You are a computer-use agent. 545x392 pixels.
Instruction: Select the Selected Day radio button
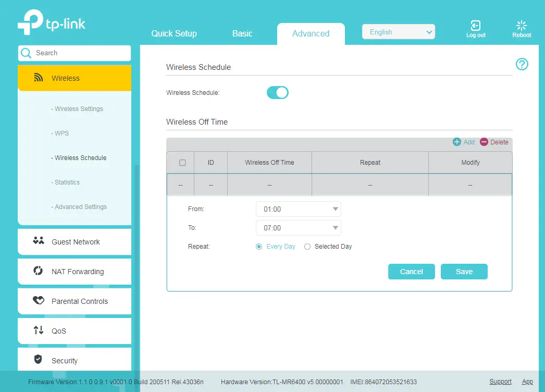(307, 247)
